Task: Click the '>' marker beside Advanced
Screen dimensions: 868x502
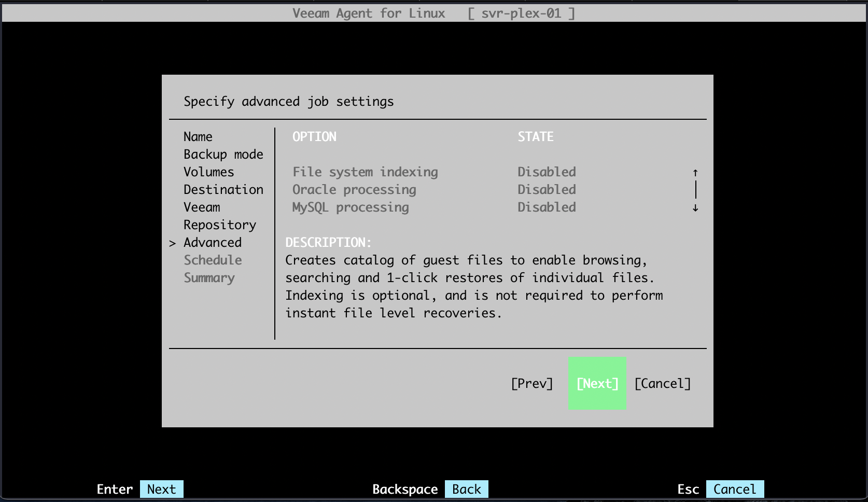Action: point(173,243)
